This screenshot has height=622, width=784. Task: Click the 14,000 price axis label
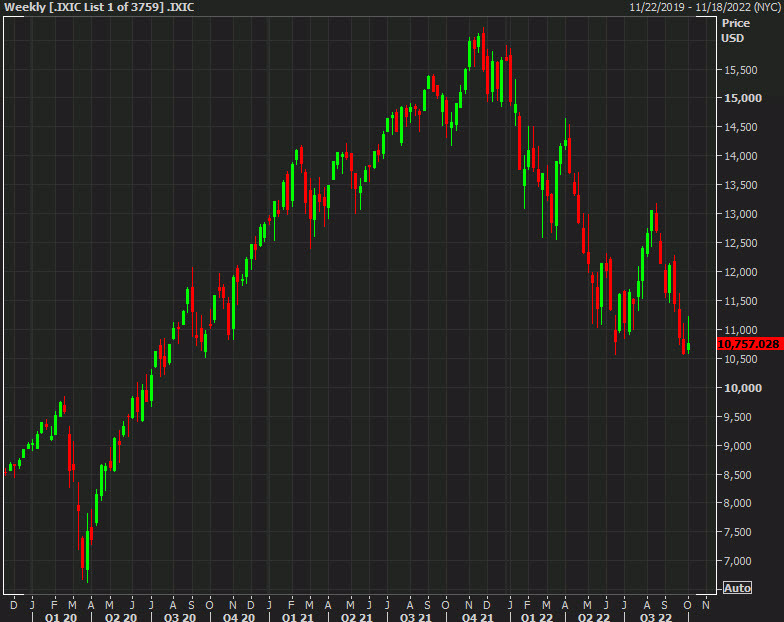(741, 156)
